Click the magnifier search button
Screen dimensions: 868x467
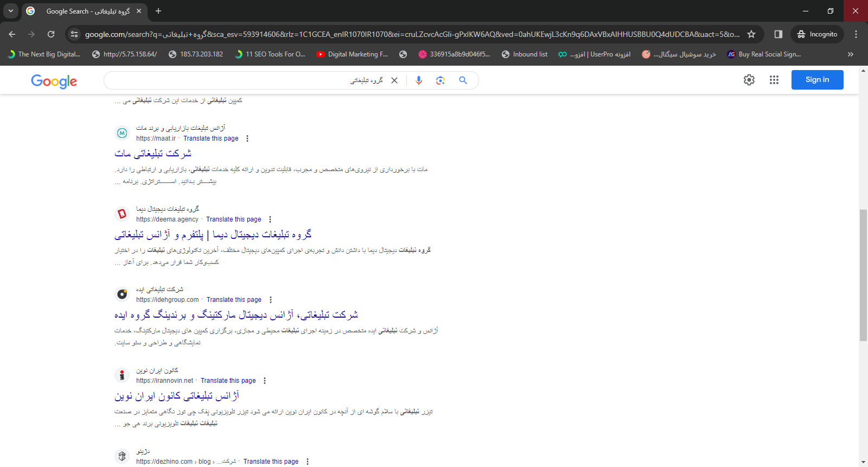pyautogui.click(x=463, y=80)
